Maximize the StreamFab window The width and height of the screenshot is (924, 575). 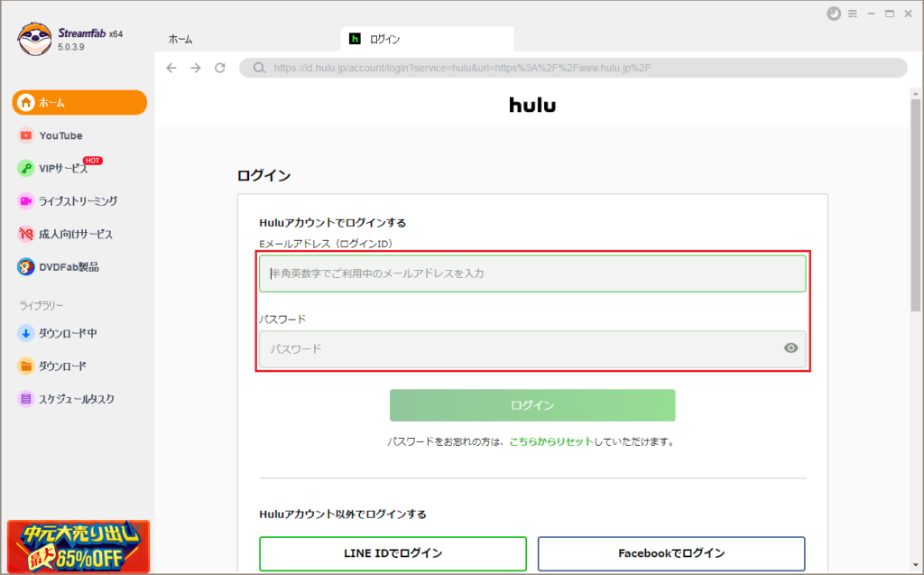890,14
